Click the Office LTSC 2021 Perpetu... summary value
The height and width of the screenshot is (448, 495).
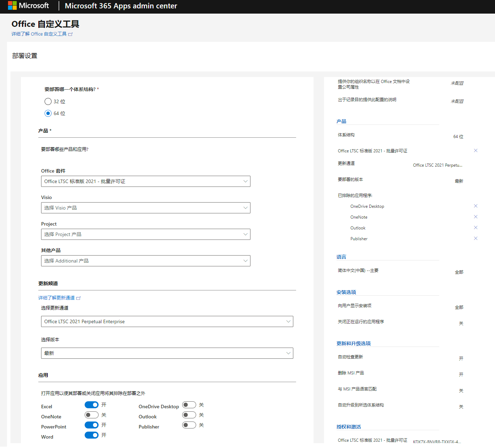pyautogui.click(x=438, y=165)
